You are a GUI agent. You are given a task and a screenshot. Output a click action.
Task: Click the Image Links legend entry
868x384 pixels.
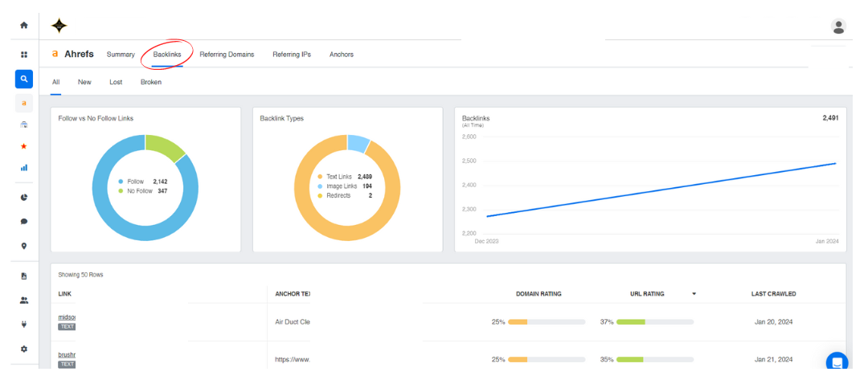point(344,186)
